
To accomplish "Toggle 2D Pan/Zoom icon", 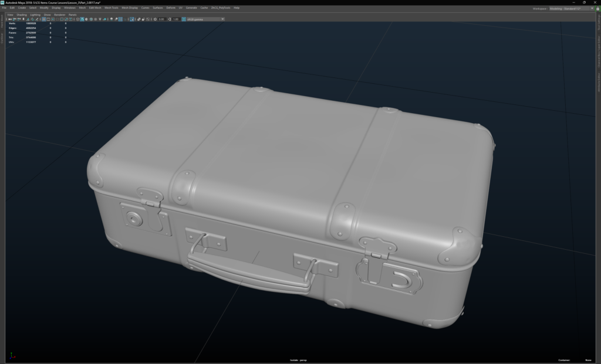I will coord(32,19).
